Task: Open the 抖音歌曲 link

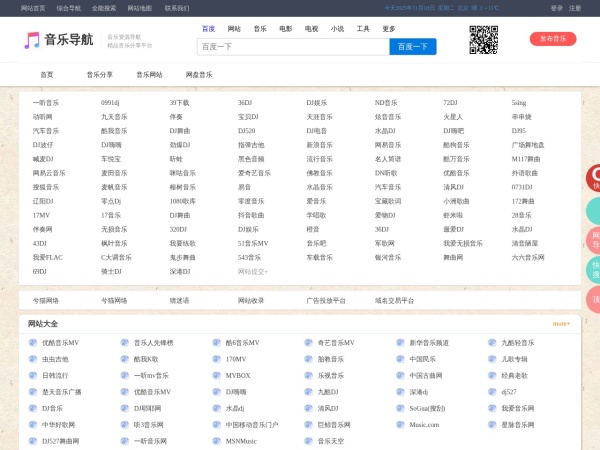Action: tap(251, 215)
